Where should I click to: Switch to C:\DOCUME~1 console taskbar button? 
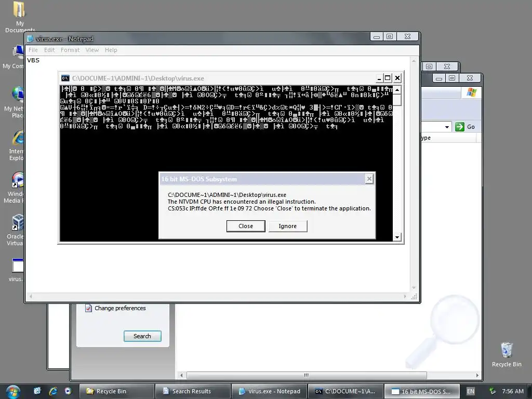coord(345,391)
